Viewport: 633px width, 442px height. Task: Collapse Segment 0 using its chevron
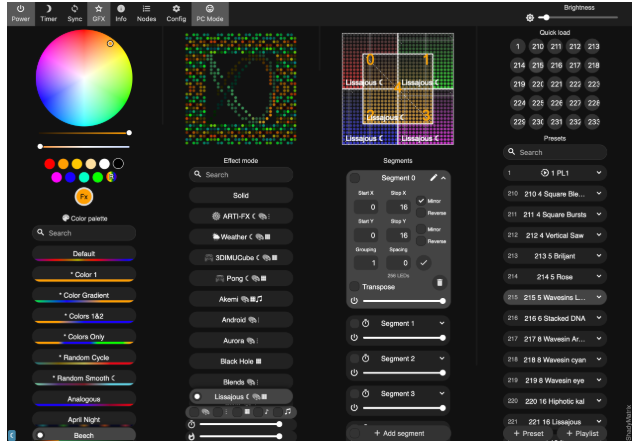point(444,177)
